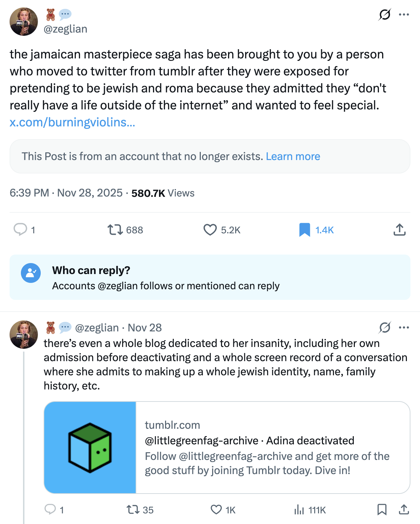
Task: Reply to the thread's second post
Action: point(50,509)
